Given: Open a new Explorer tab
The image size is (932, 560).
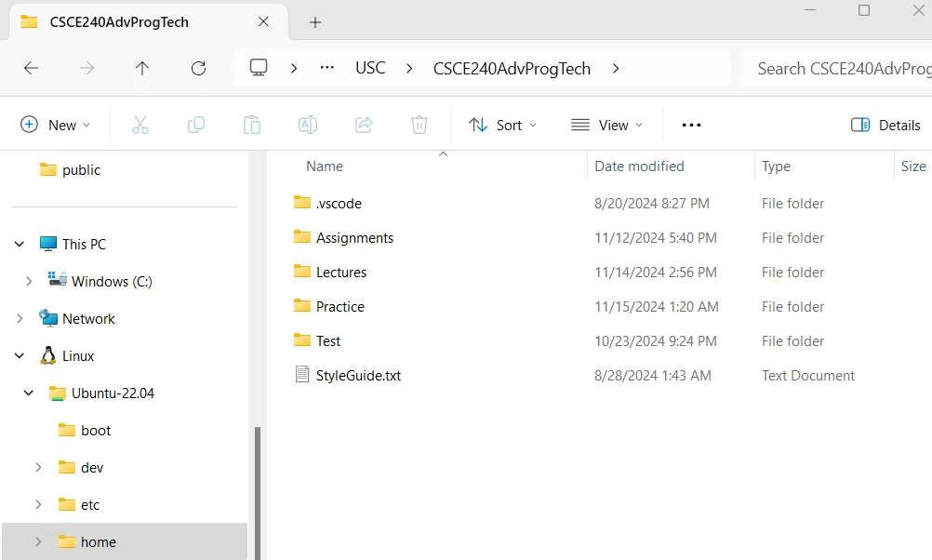Looking at the screenshot, I should (x=314, y=21).
